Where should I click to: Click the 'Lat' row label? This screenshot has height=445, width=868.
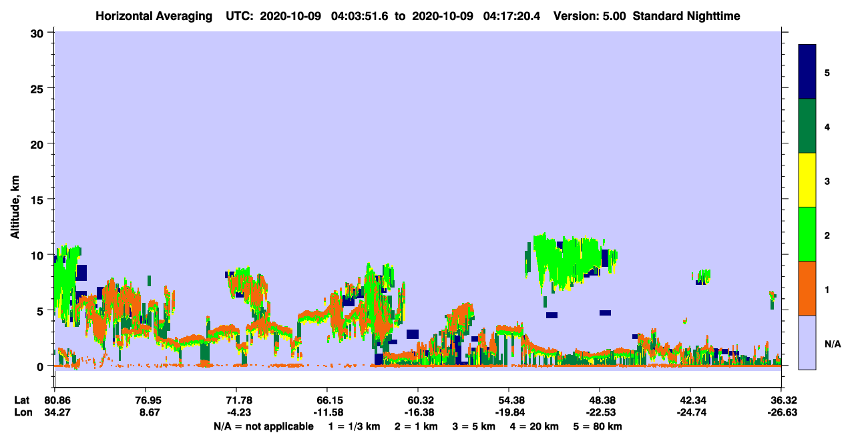click(22, 400)
